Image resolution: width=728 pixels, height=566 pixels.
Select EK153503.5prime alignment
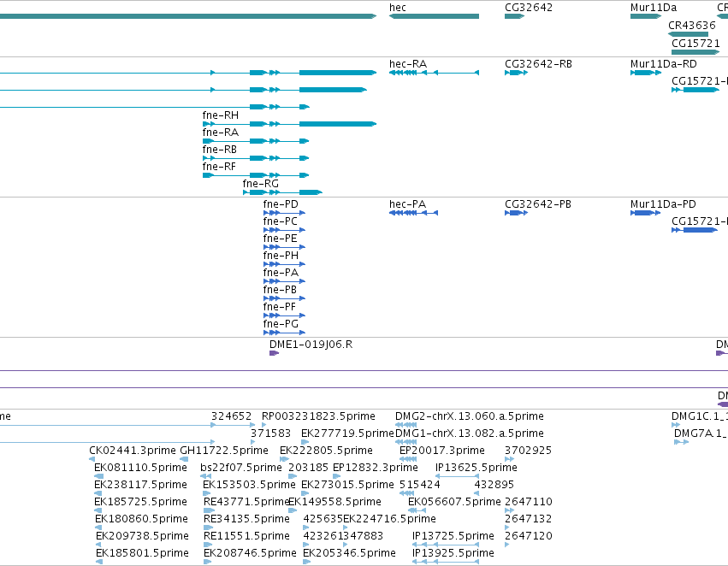pos(207,493)
